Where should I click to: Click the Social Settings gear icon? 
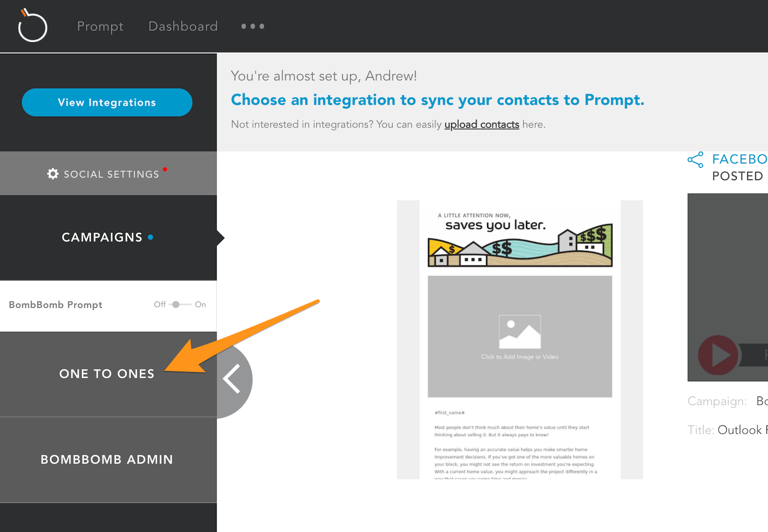(53, 174)
